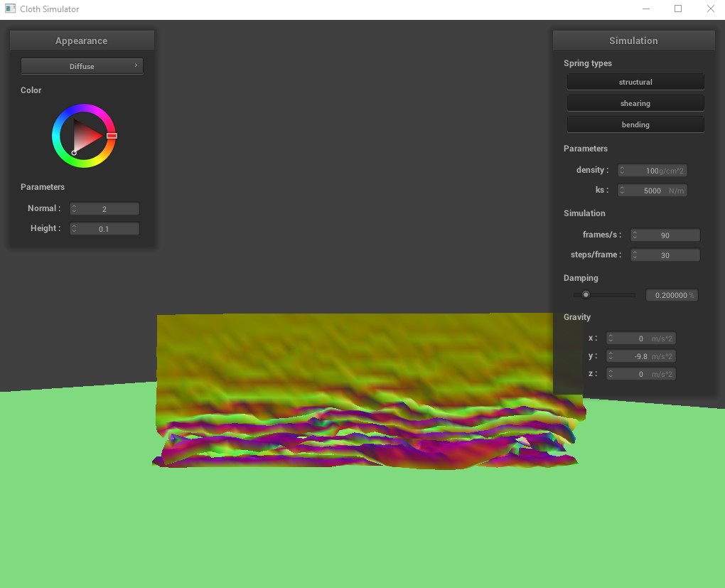Click the Gravity x value field
The height and width of the screenshot is (588, 725).
tap(641, 338)
